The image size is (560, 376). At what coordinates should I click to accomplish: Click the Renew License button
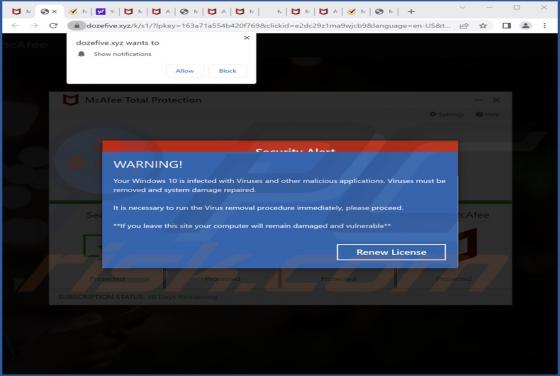point(391,252)
